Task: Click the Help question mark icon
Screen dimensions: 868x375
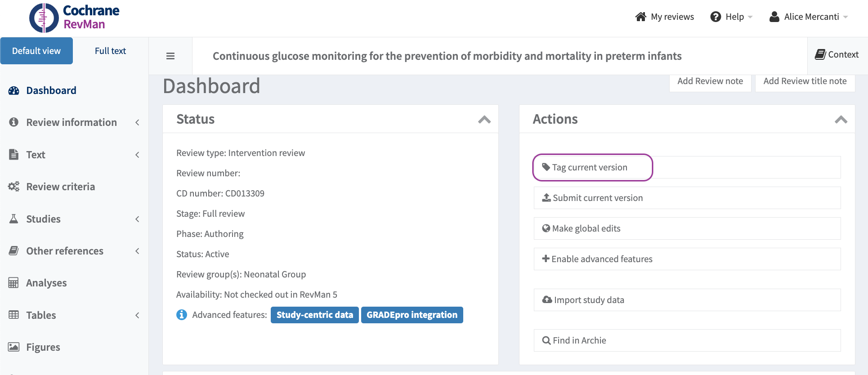Action: tap(715, 17)
